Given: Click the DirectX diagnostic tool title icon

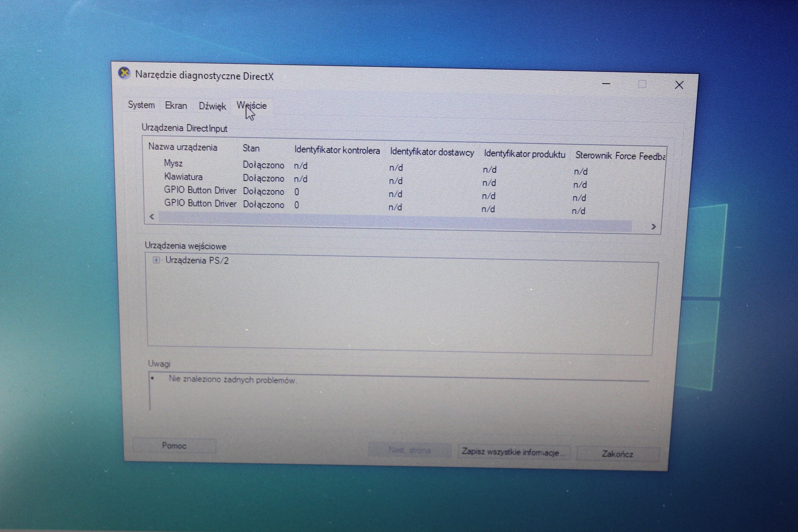Looking at the screenshot, I should (x=124, y=73).
